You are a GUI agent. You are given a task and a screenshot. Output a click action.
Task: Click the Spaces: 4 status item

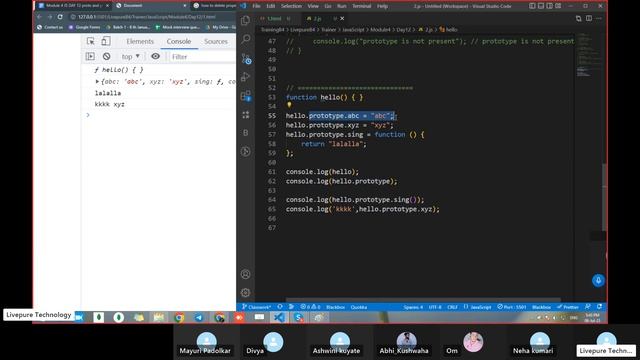pyautogui.click(x=413, y=307)
